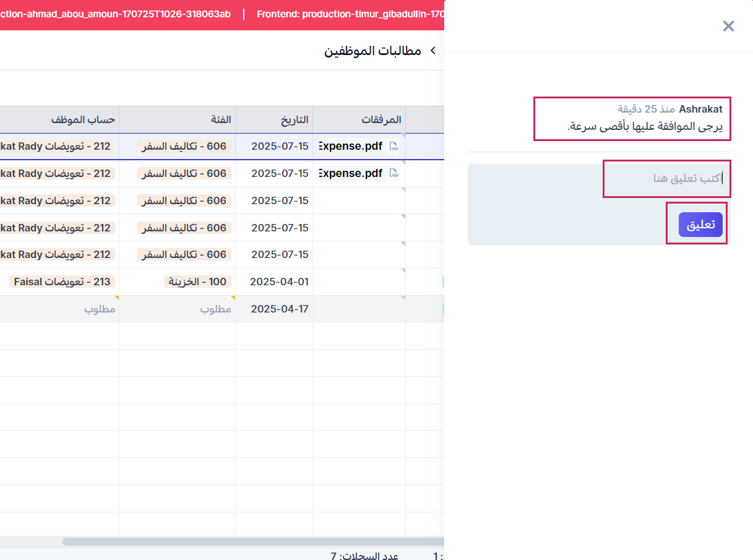Click the PDF file icon in the second row

[394, 174]
